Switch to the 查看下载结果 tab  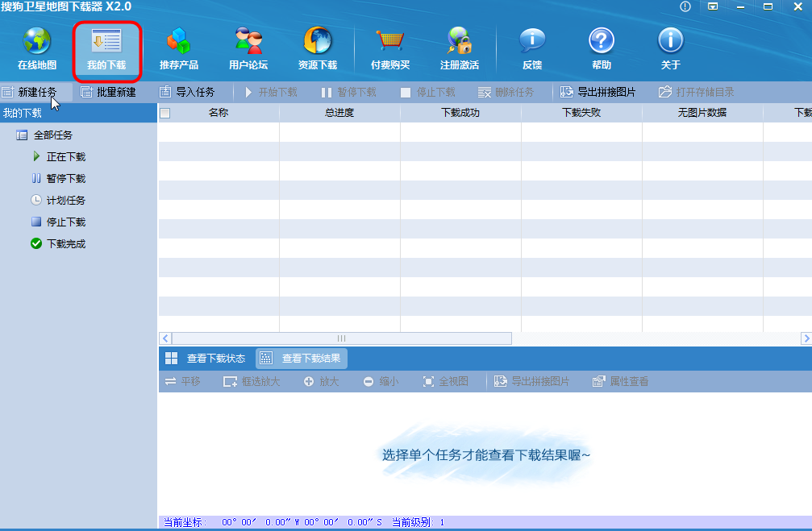click(301, 358)
